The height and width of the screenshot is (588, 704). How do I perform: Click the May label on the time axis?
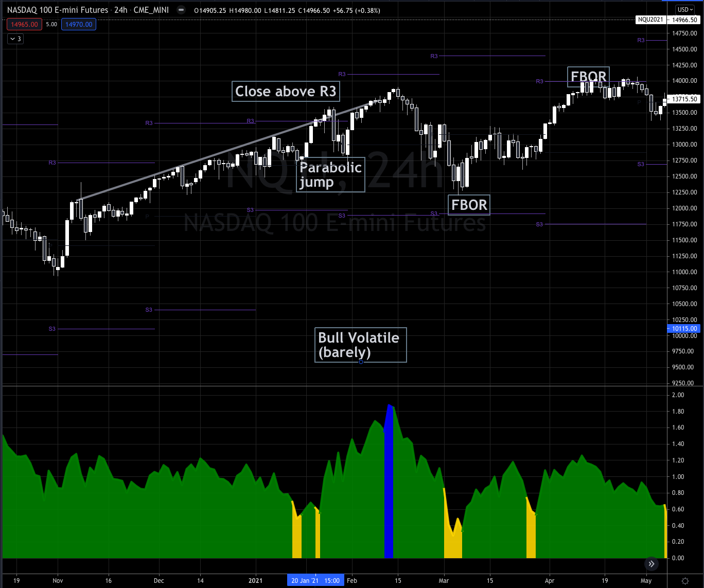point(646,581)
